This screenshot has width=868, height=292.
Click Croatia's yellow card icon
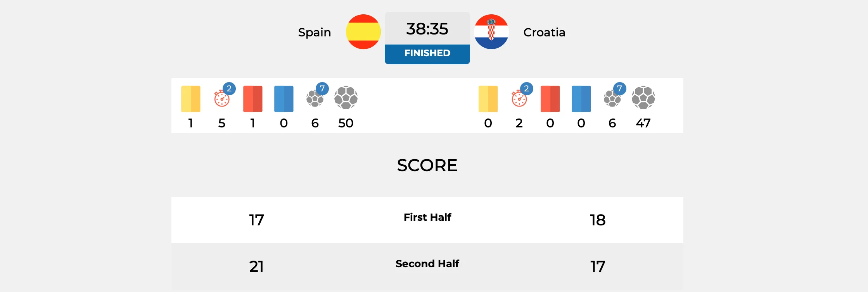[x=488, y=99]
